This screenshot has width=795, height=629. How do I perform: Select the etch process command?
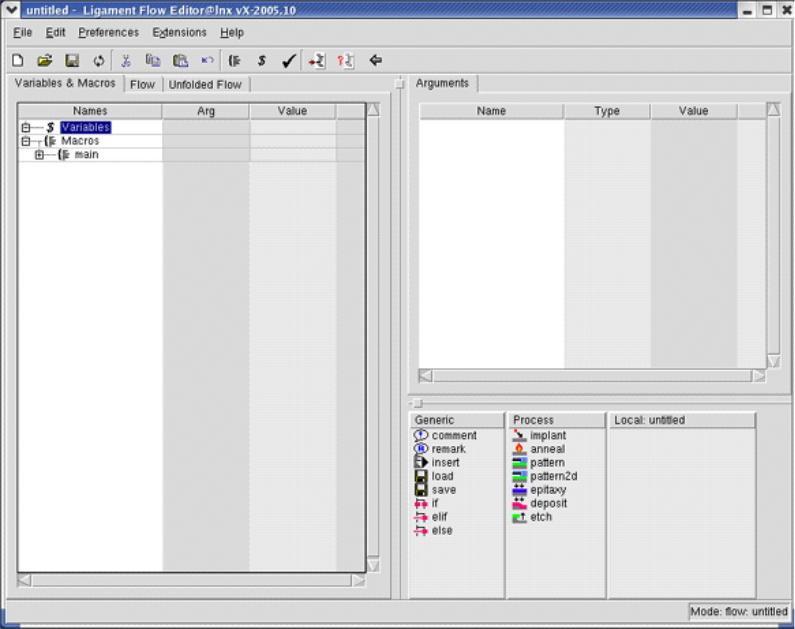532,517
